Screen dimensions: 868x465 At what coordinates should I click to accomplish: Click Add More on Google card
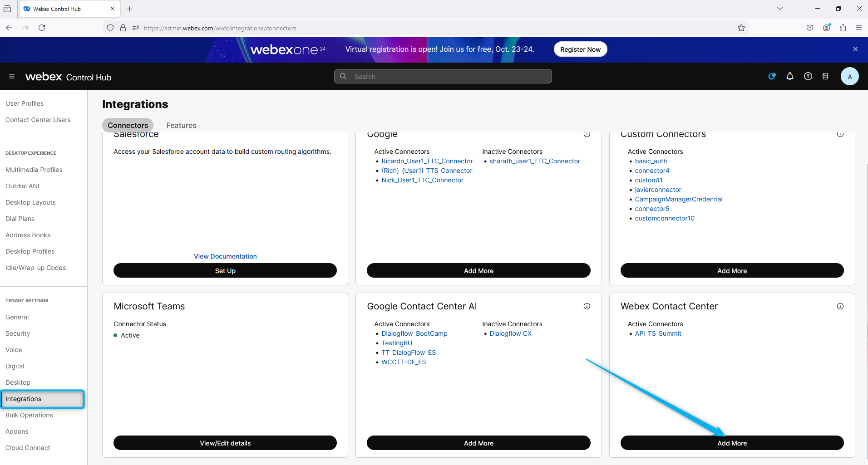(478, 270)
